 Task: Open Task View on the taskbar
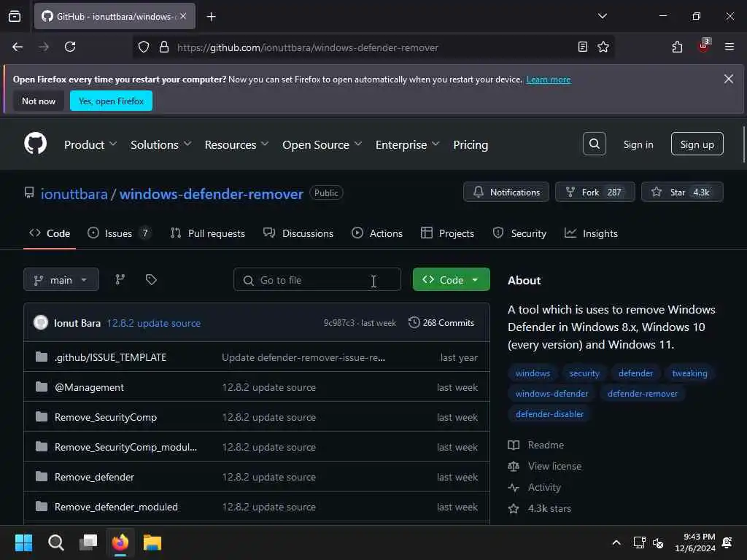coord(88,542)
